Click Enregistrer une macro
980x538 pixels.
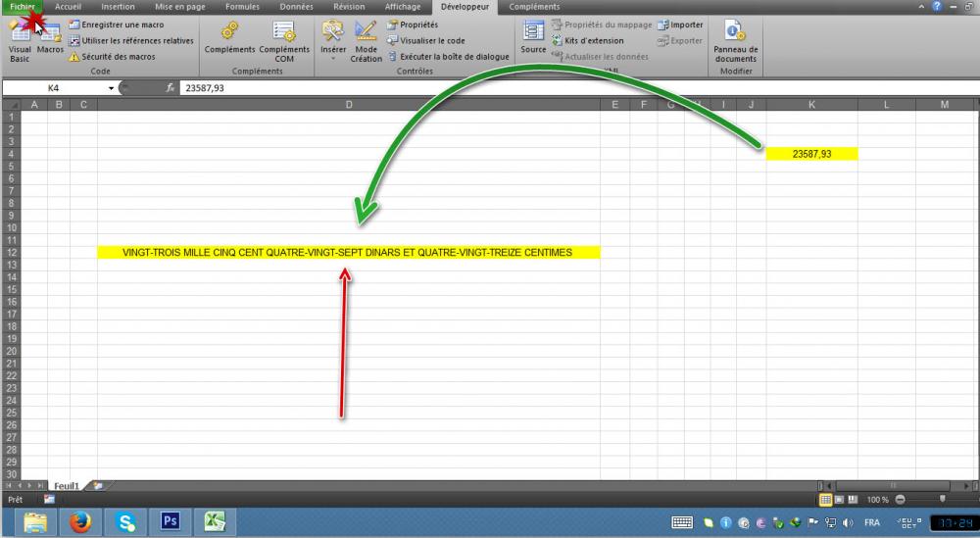(117, 24)
